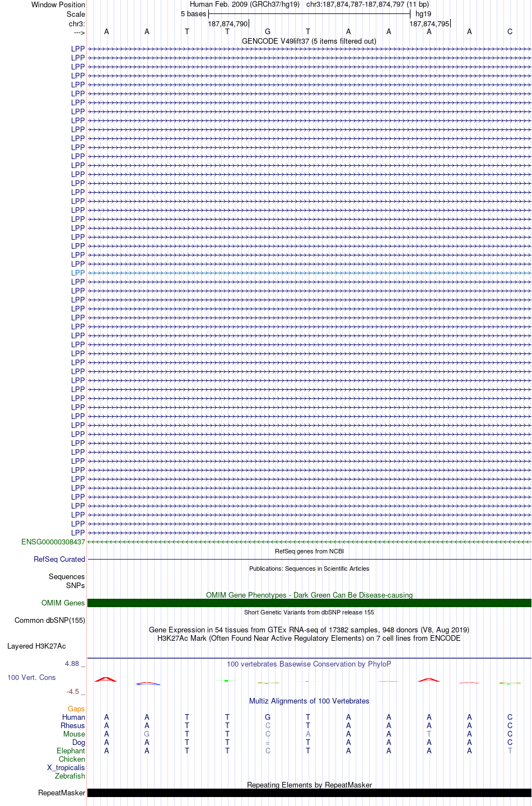The width and height of the screenshot is (532, 806).
Task: Click the Elephant species label
Action: (x=71, y=751)
